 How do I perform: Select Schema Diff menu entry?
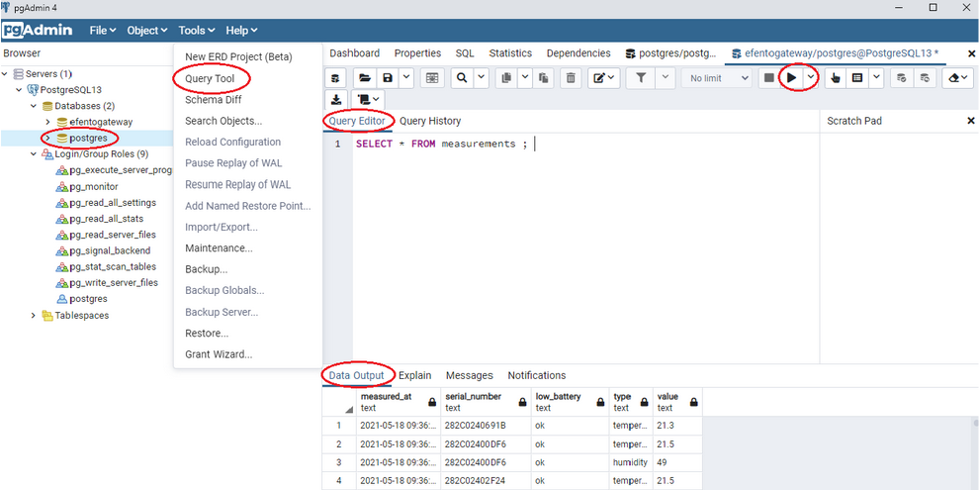pyautogui.click(x=213, y=100)
